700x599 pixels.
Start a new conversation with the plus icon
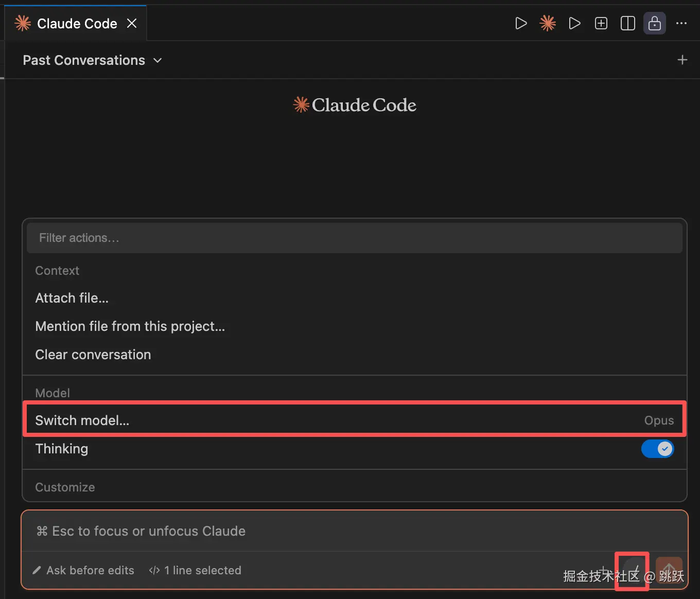tap(682, 60)
